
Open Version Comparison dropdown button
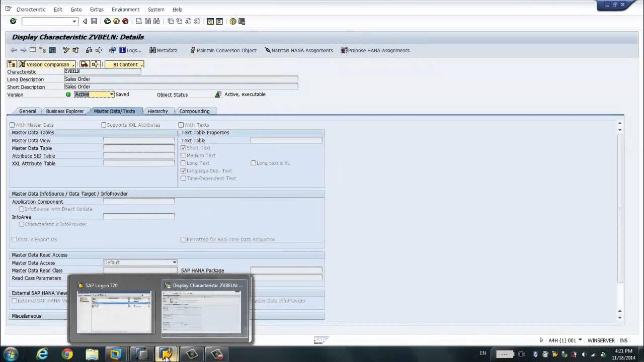(47, 64)
